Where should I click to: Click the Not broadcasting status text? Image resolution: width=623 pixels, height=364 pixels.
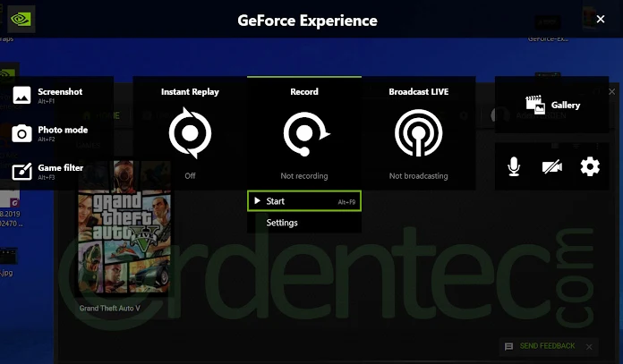[418, 176]
